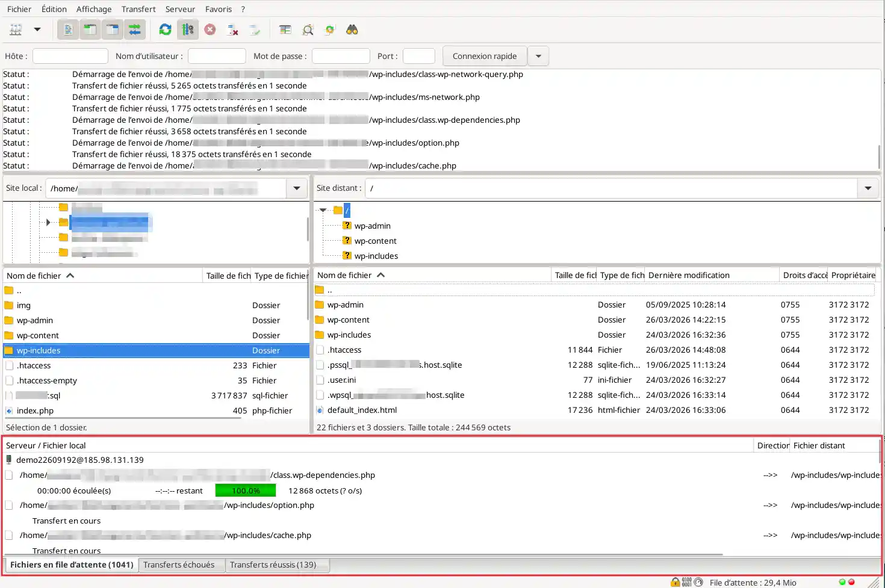
Task: Open the Transfert menu
Action: click(x=138, y=8)
